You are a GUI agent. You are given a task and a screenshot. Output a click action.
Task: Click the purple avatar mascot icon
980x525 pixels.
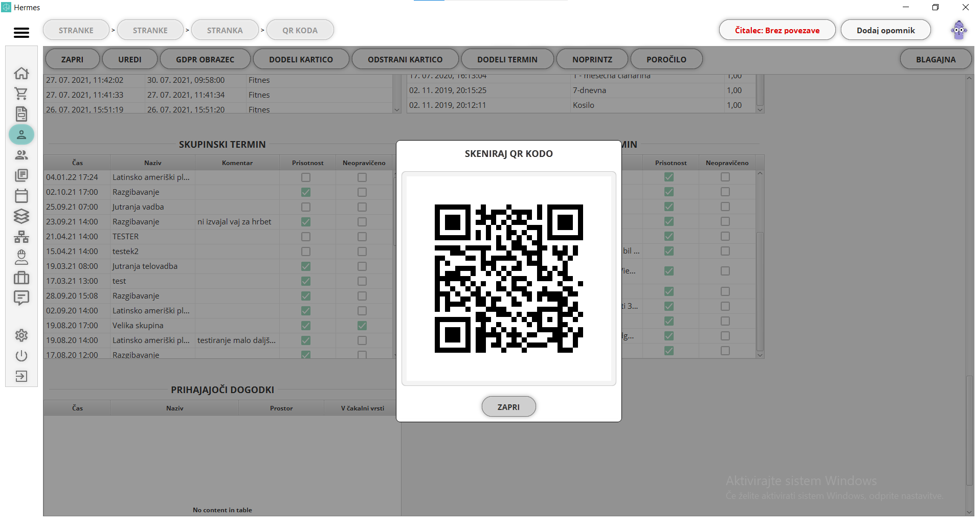click(959, 30)
